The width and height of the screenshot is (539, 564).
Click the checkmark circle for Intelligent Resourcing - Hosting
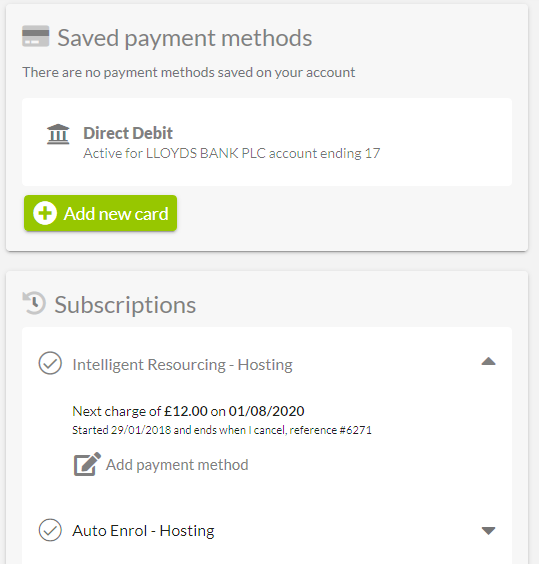(x=50, y=363)
